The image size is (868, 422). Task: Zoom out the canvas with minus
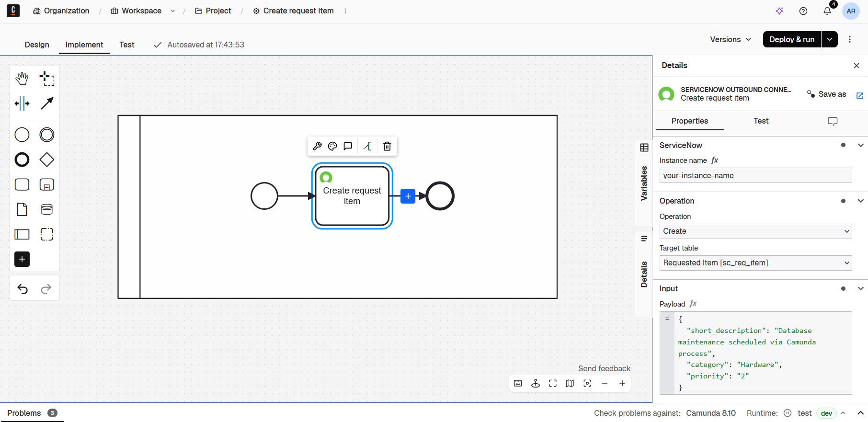(x=605, y=383)
